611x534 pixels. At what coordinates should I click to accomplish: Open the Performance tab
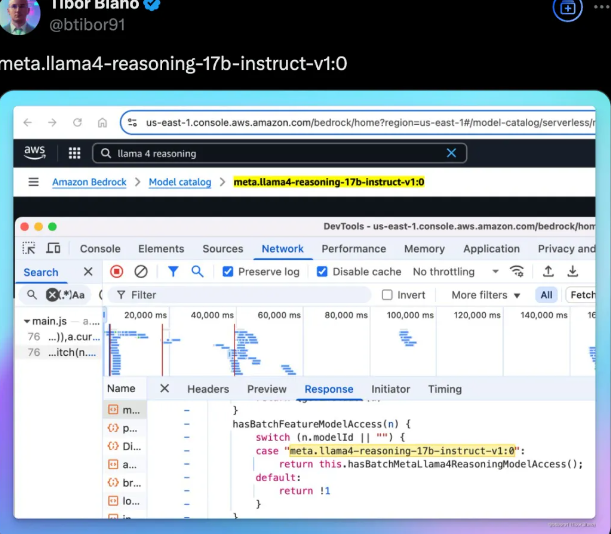pos(354,249)
